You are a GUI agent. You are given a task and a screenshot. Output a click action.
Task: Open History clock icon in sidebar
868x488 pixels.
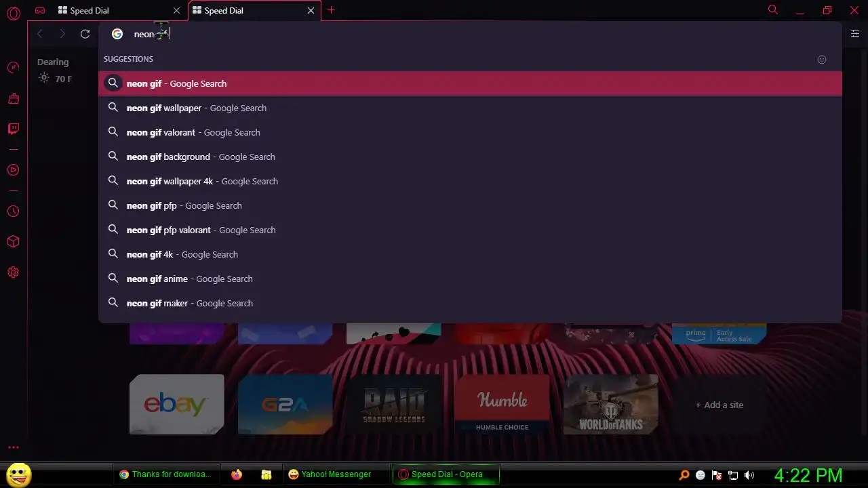[x=13, y=211]
